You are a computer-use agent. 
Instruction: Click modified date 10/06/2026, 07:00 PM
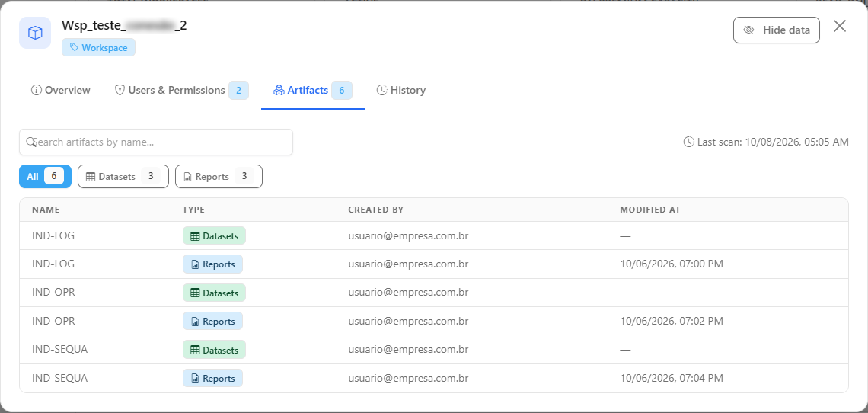click(x=672, y=264)
